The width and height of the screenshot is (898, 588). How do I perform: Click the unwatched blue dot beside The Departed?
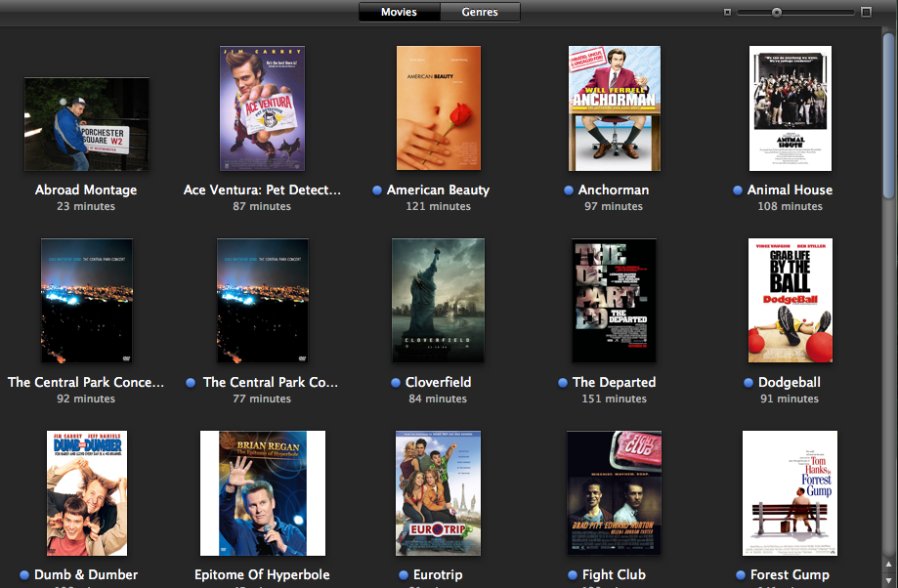pos(563,383)
